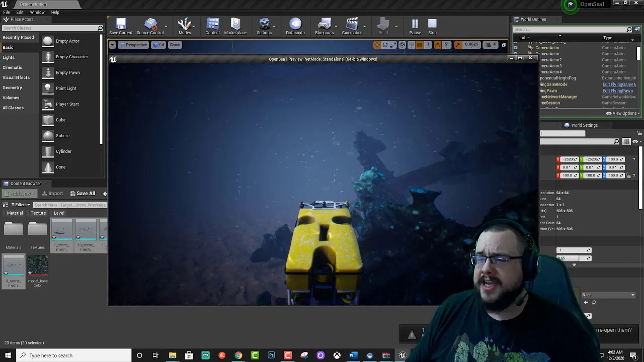Open the Lit view mode dropdown
This screenshot has width=644, height=362.
[159, 45]
